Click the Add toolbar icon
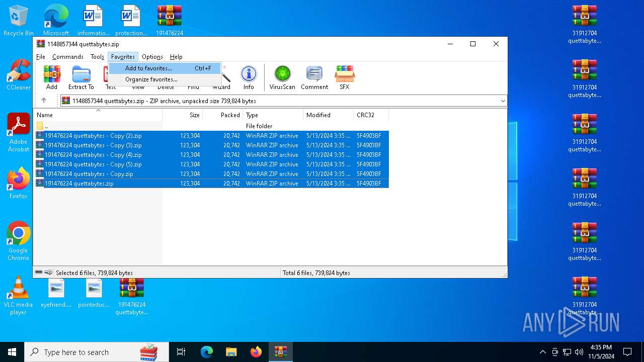 click(52, 77)
